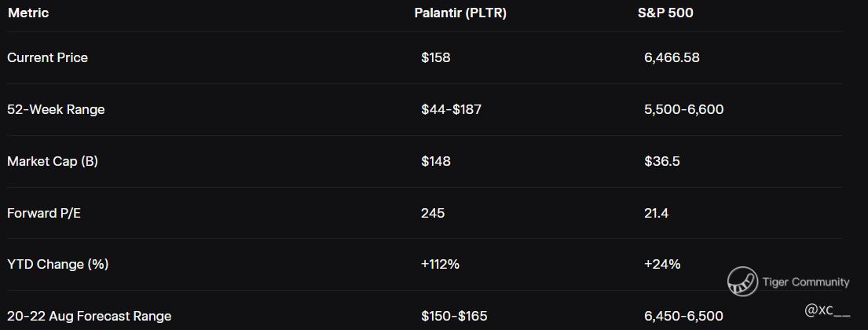Select the Current Price row label

point(48,57)
